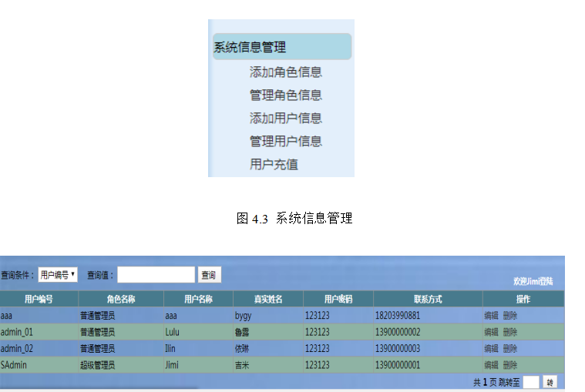The image size is (585, 392).
Task: Select 管理用户信息 menu item
Action: pos(285,141)
